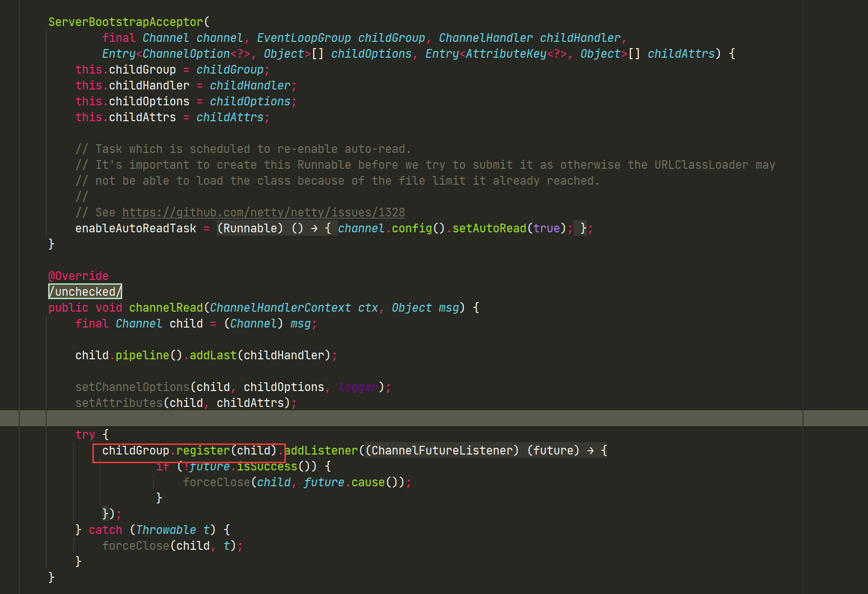Click the ServerBootstrapAcceptor constructor name
Screen dimensions: 868x594
pos(126,22)
